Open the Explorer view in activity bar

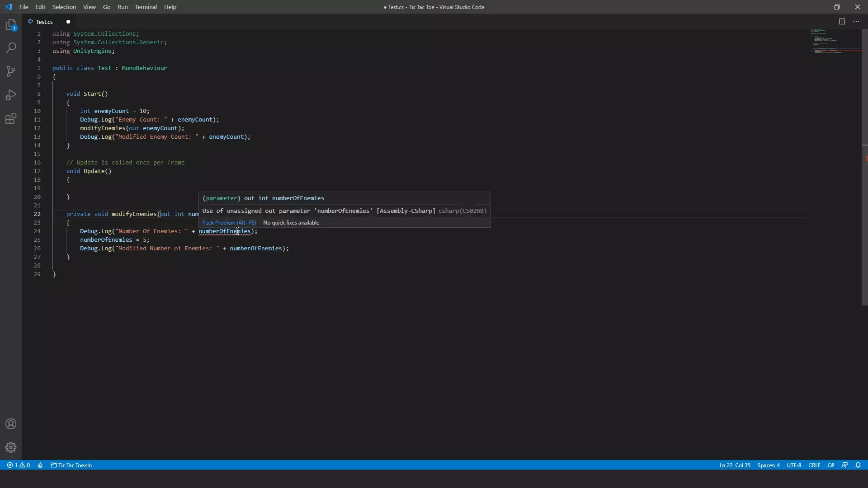pos(11,25)
